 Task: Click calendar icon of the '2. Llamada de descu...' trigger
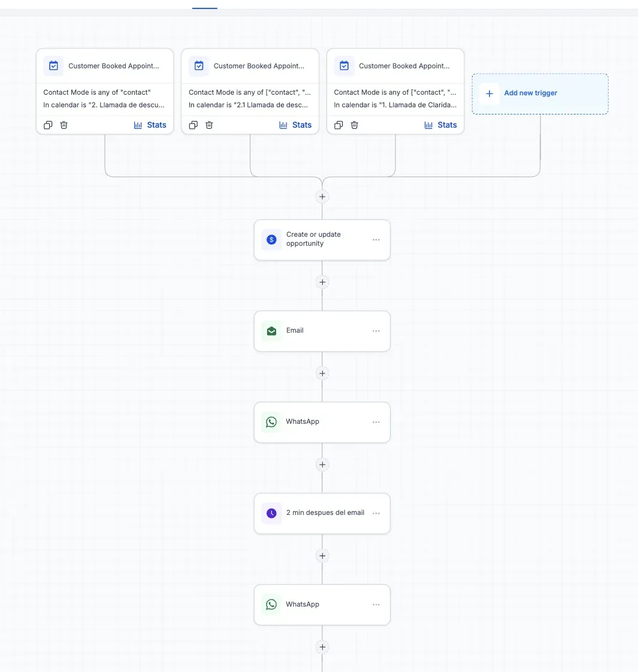pos(53,66)
